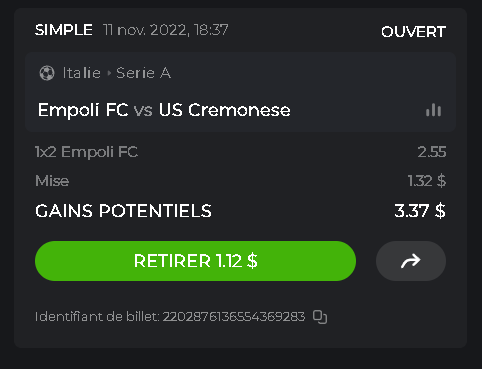Click the soccer ball sport icon
482x369 pixels.
tap(47, 73)
